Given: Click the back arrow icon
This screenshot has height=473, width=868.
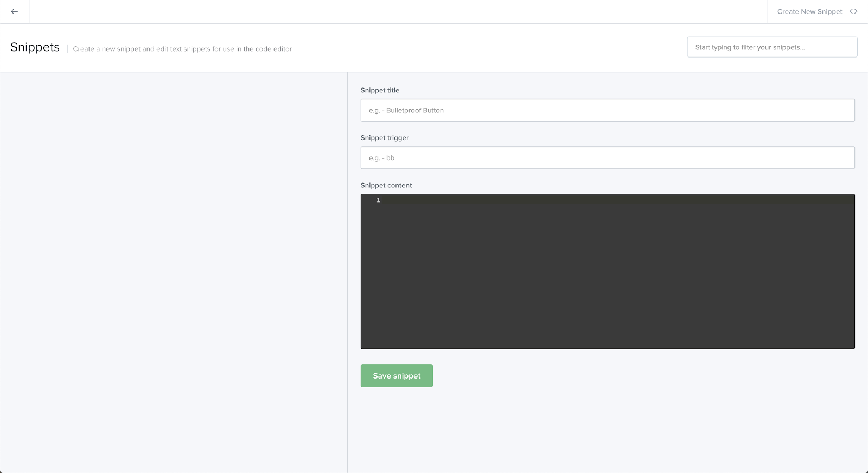Looking at the screenshot, I should pos(15,11).
